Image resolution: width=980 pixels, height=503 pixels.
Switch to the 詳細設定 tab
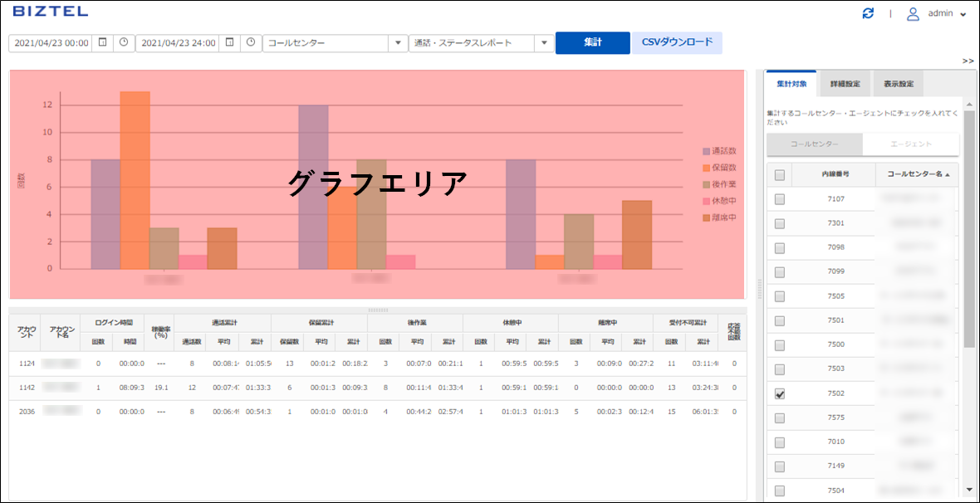click(x=845, y=83)
